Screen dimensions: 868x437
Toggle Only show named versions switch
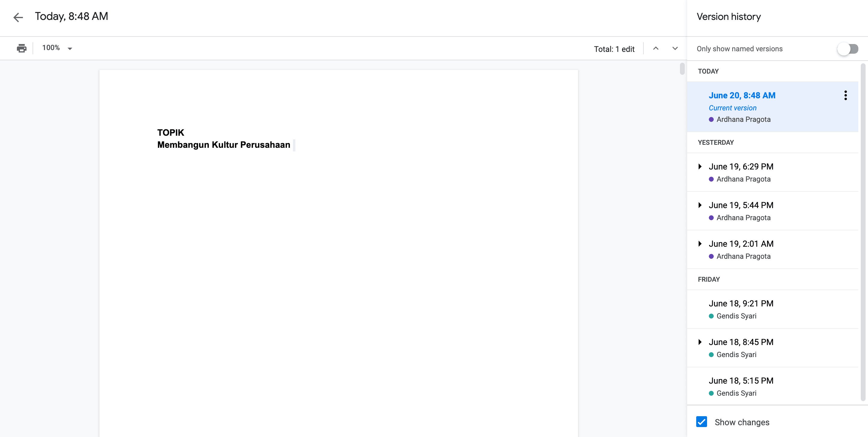(x=848, y=49)
